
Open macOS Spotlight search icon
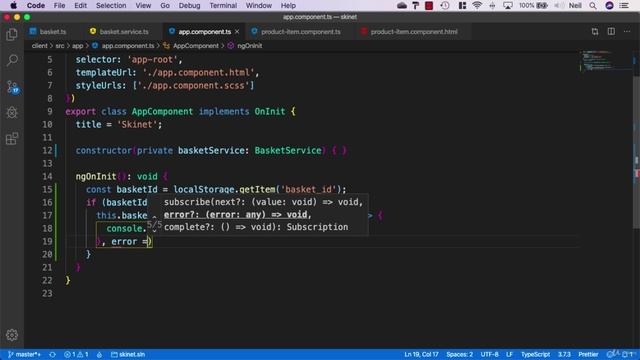[593, 6]
